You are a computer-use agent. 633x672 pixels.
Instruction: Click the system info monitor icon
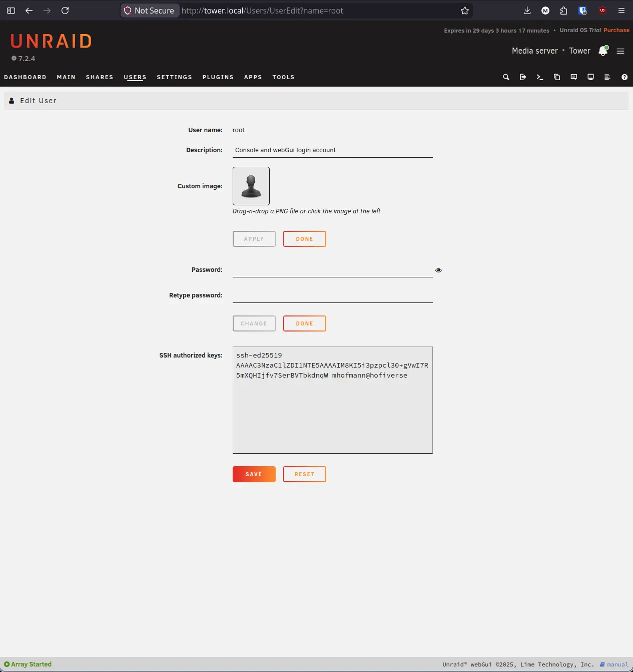point(591,77)
